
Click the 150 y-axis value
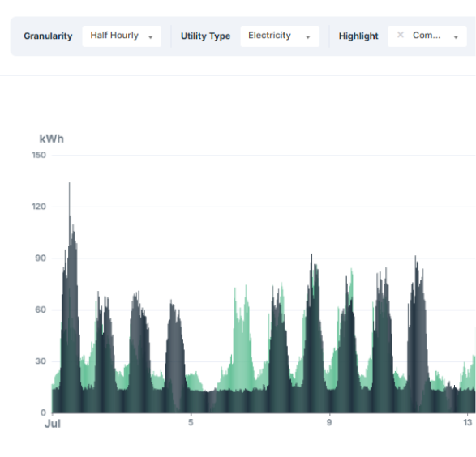39,155
